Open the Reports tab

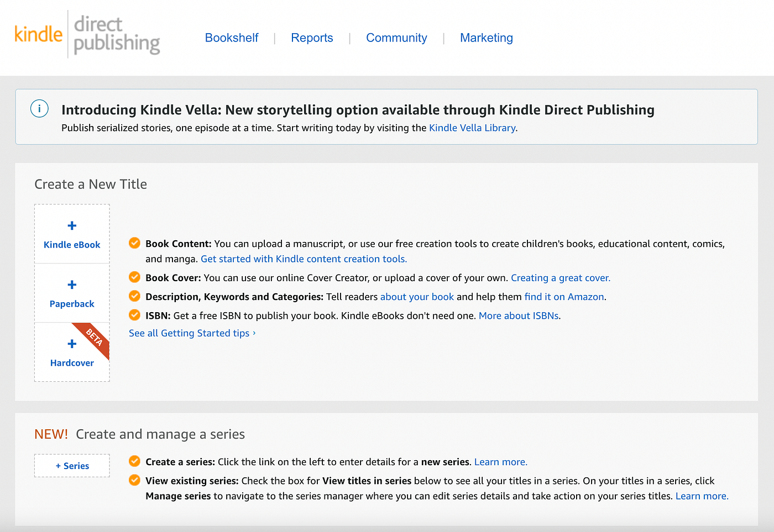(312, 38)
